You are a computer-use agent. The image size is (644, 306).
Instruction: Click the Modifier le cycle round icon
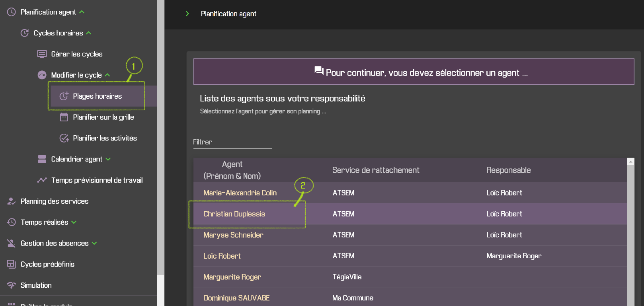tap(42, 75)
